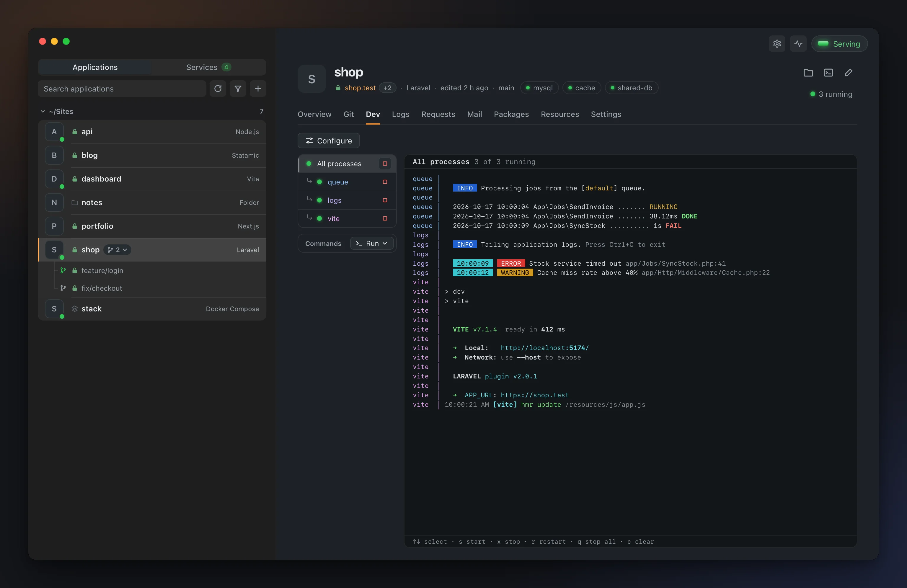This screenshot has width=907, height=588.
Task: Open the Resources tab
Action: point(560,114)
